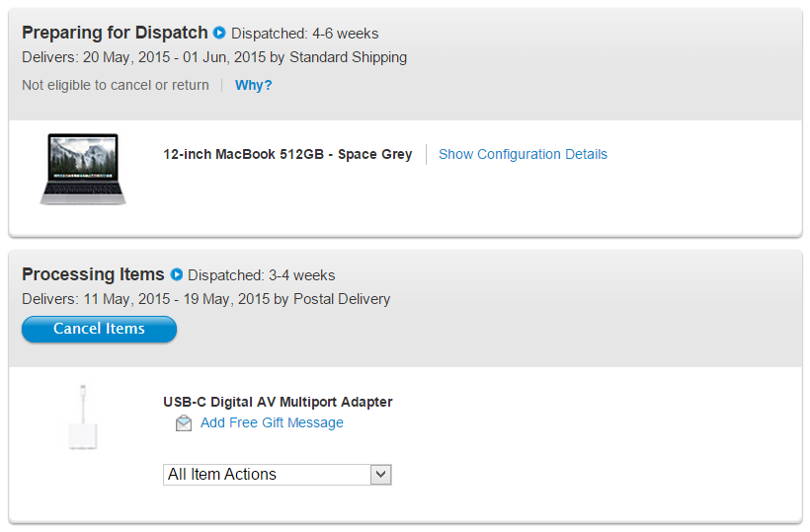Click the Dispatched: 3-4 weeks text
The height and width of the screenshot is (532, 810).
[262, 275]
